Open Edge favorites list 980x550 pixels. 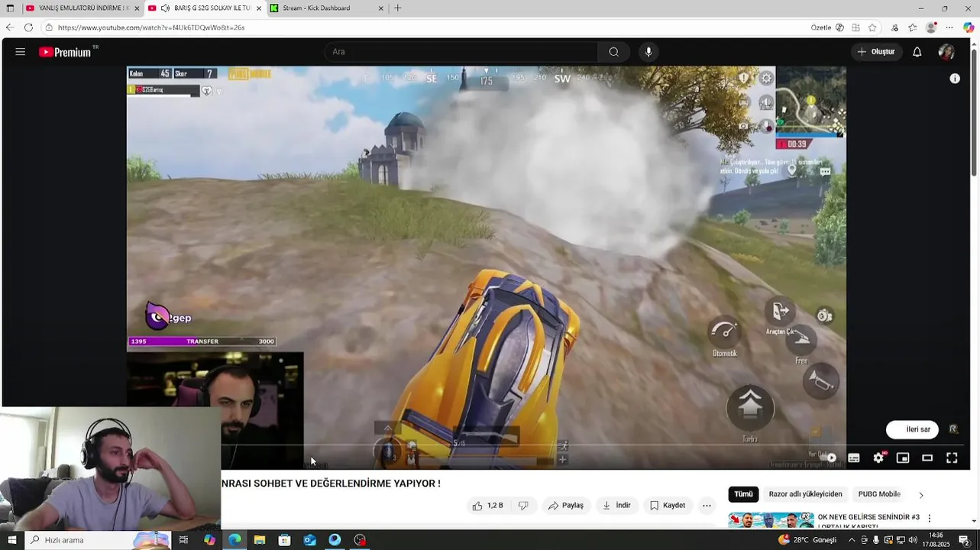pyautogui.click(x=913, y=27)
